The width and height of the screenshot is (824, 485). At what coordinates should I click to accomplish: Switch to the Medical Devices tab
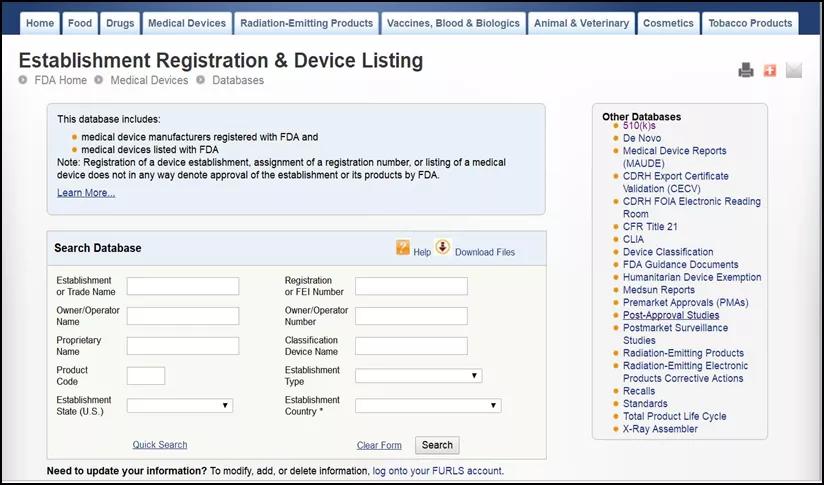pyautogui.click(x=187, y=23)
